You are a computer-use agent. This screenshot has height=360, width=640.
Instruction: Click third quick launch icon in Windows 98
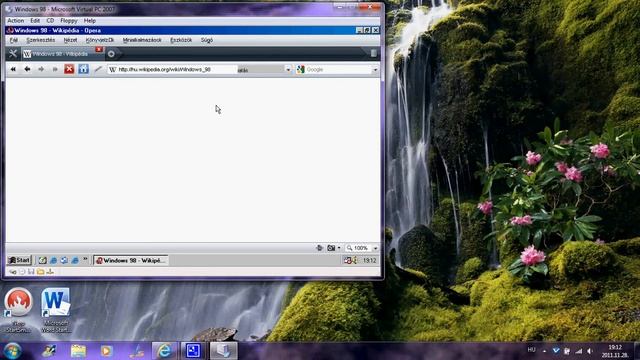(64, 260)
